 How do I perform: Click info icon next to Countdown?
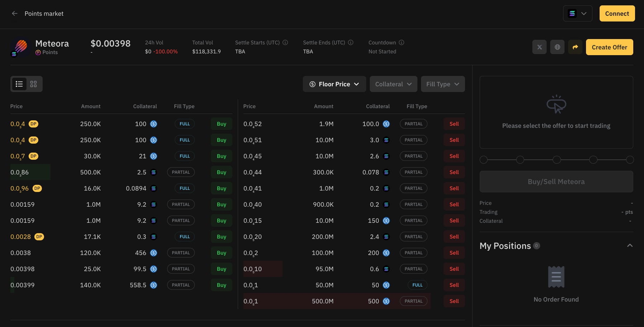tap(402, 42)
